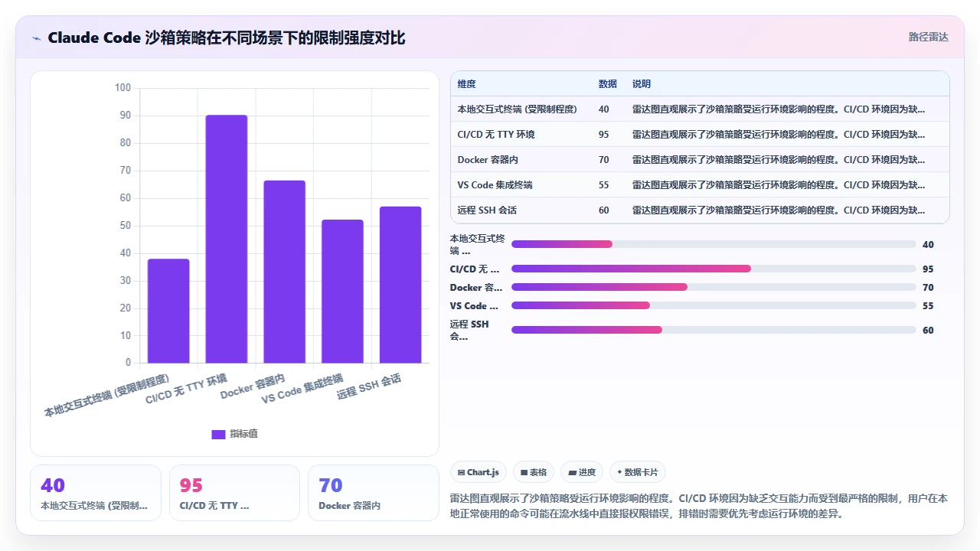
Task: Click the 远程 SSH progress bar
Action: coord(714,330)
